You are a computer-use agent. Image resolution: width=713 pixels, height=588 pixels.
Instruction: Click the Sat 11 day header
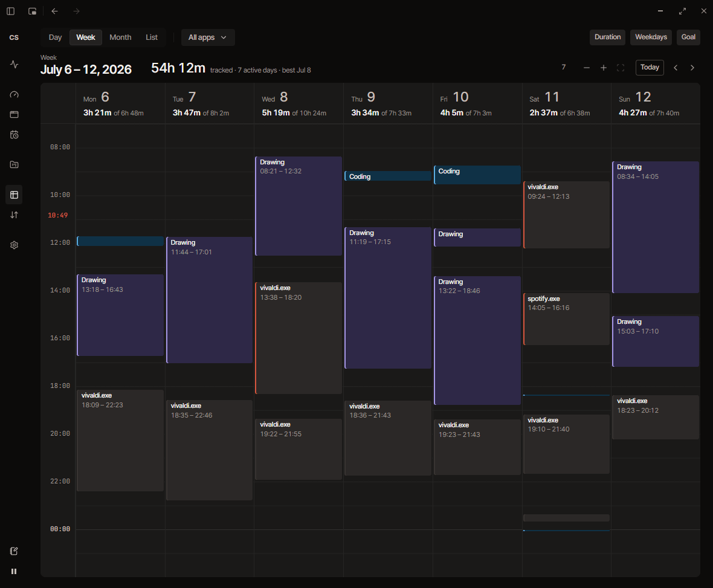coord(566,104)
